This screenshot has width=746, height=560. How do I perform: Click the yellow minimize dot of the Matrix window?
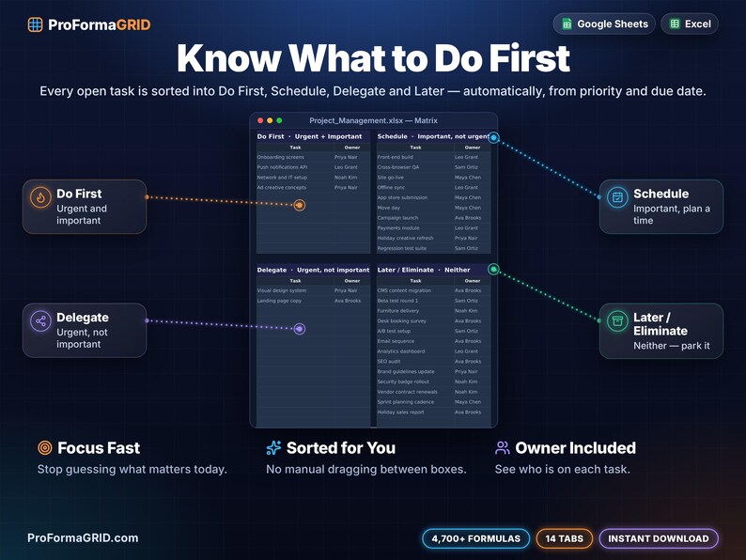click(x=270, y=120)
